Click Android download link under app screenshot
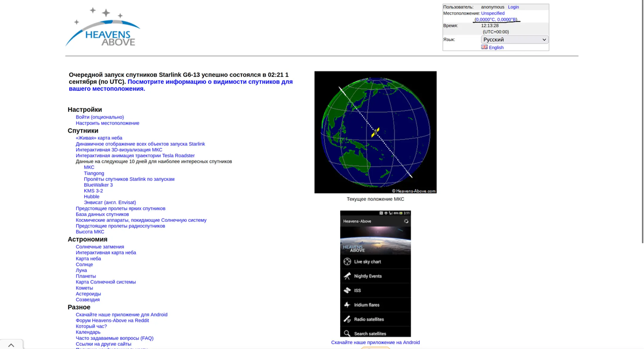Screen dimensions: 644x349 click(376, 343)
